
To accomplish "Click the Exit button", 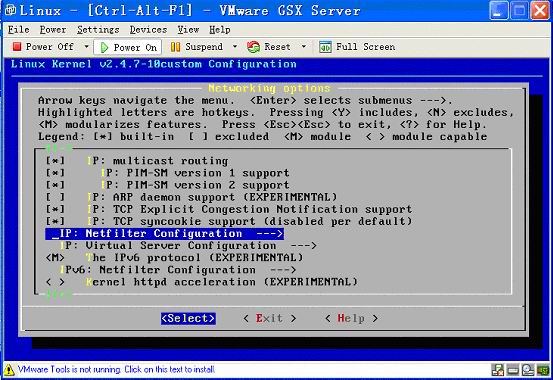I will coord(269,318).
